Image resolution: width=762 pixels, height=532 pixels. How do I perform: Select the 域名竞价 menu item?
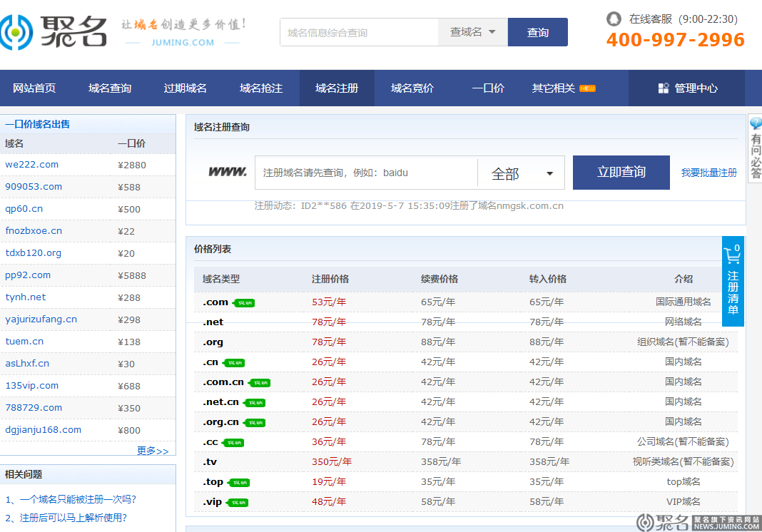click(412, 88)
